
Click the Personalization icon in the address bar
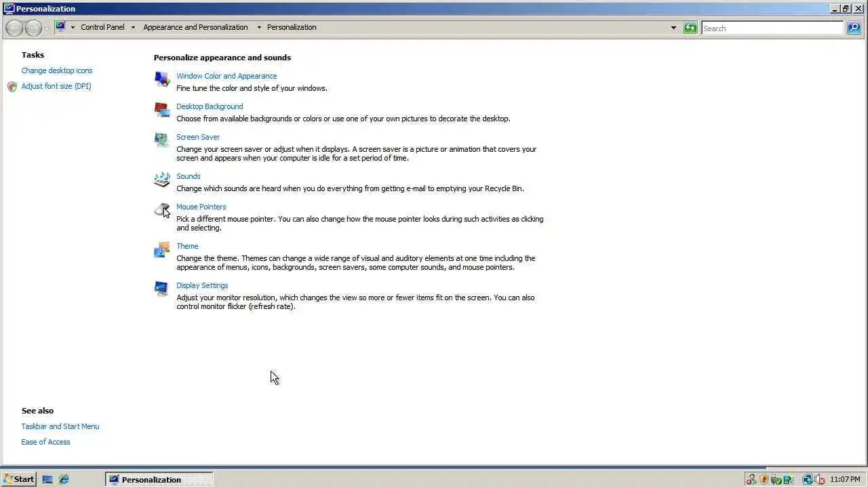click(60, 27)
